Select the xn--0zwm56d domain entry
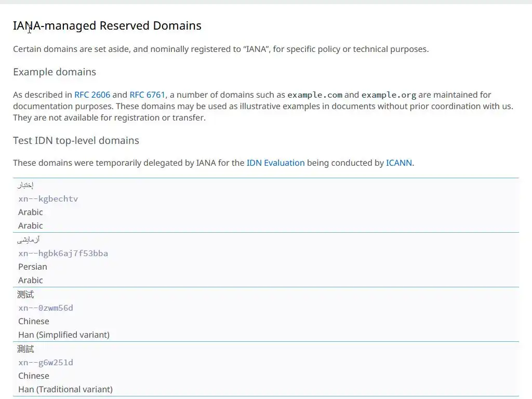The width and height of the screenshot is (532, 399). pyautogui.click(x=46, y=308)
